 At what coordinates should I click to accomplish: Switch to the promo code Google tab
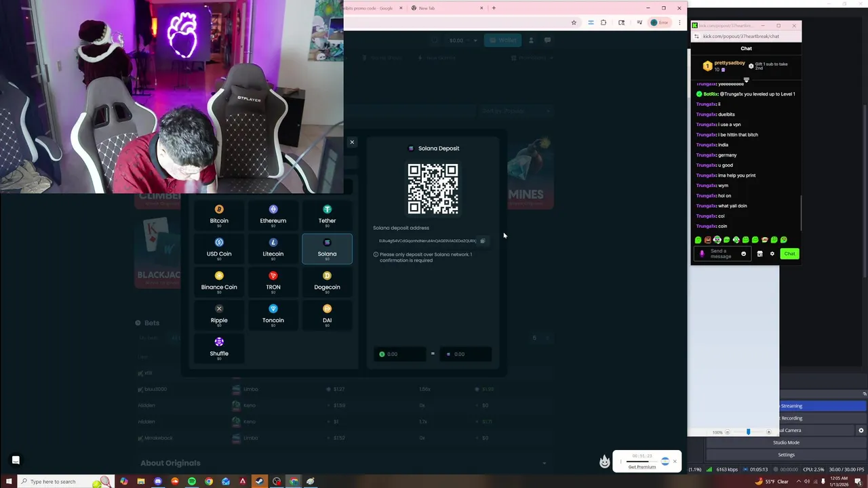(372, 8)
